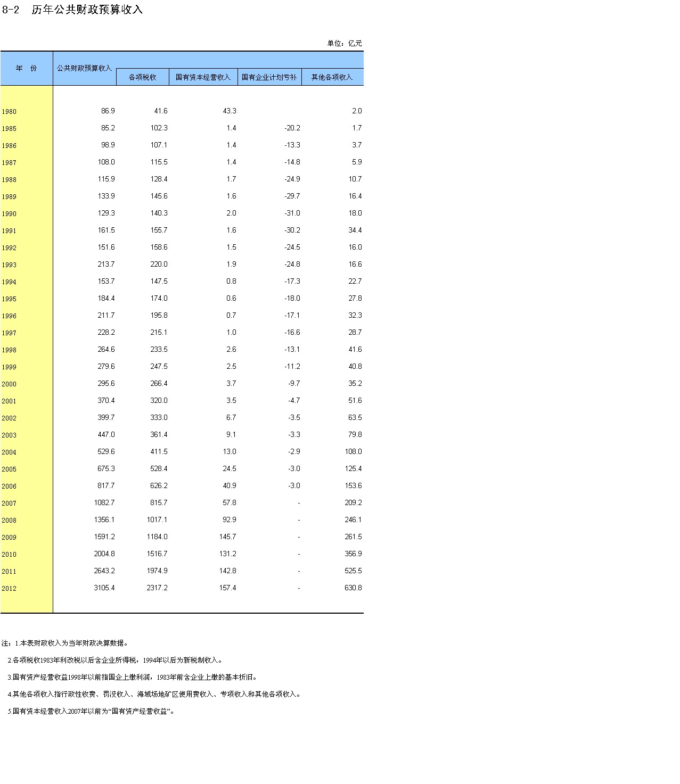This screenshot has height=784, width=680.
Task: Click value -9.7 in 2000 row
Action: click(294, 384)
